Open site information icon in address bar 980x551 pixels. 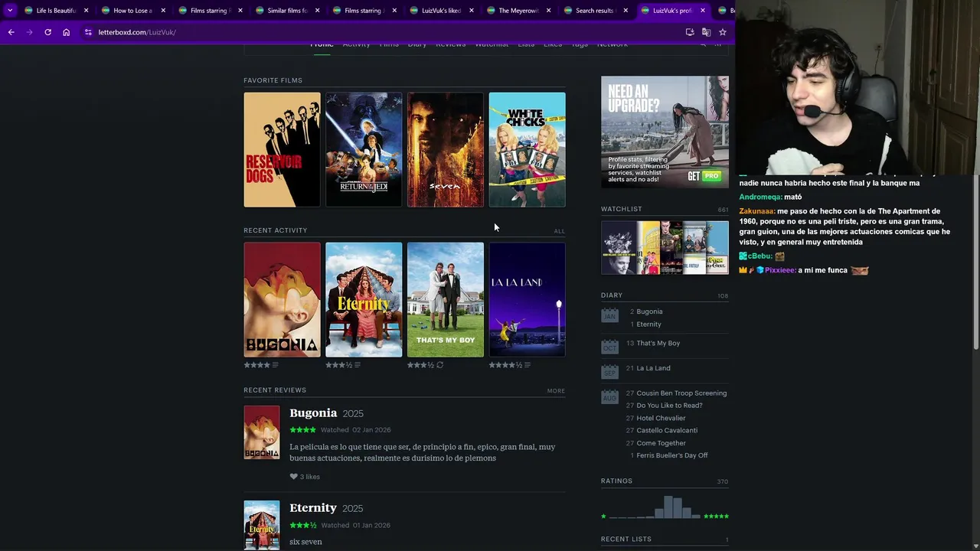[88, 32]
